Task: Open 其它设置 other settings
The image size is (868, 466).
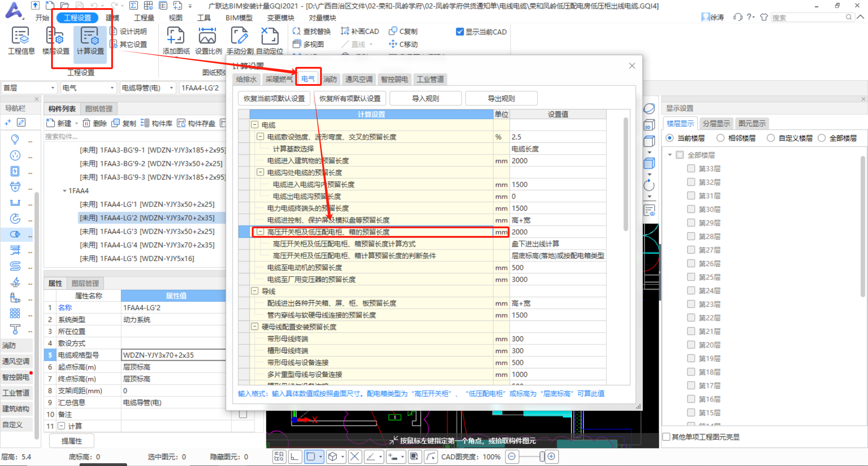Action: pos(128,44)
